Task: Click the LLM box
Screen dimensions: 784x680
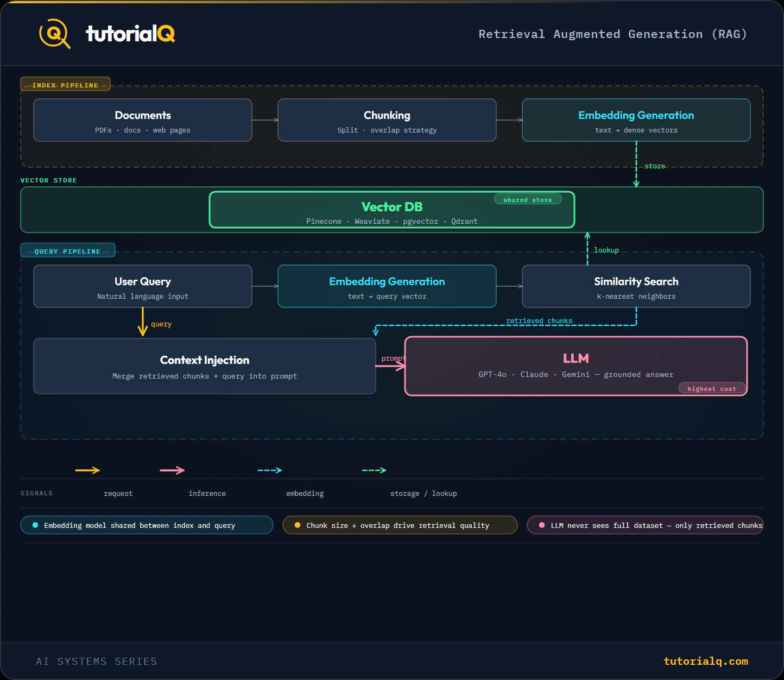Action: click(x=576, y=366)
